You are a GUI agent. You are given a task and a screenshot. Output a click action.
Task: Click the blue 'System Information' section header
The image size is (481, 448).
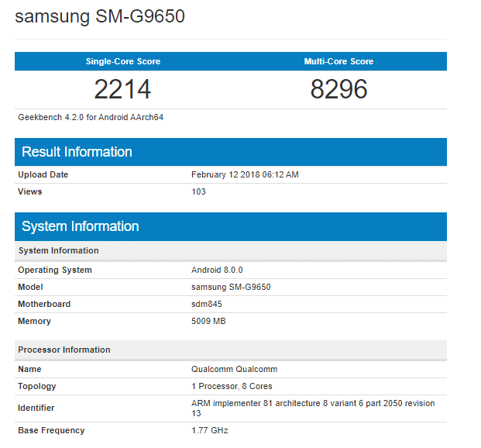[231, 226]
